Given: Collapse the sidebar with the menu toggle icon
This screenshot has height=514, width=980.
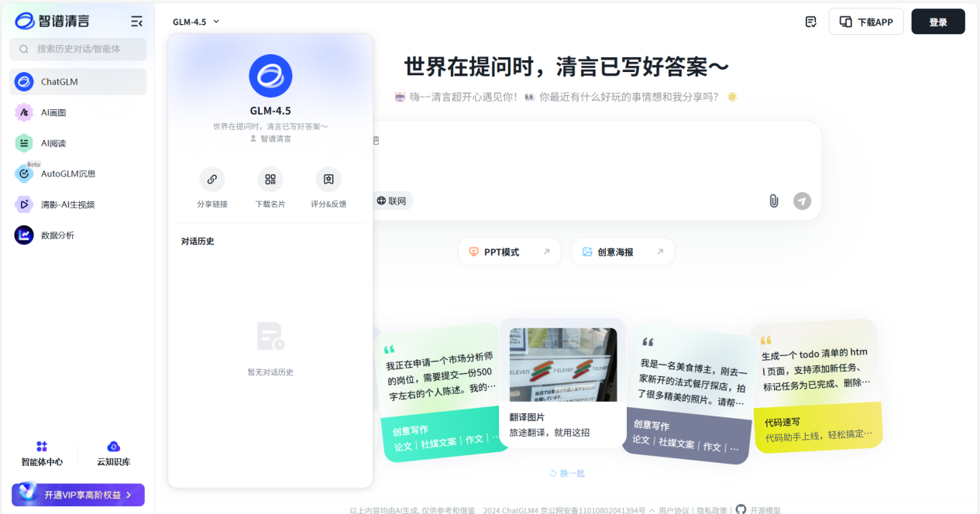Looking at the screenshot, I should point(137,22).
